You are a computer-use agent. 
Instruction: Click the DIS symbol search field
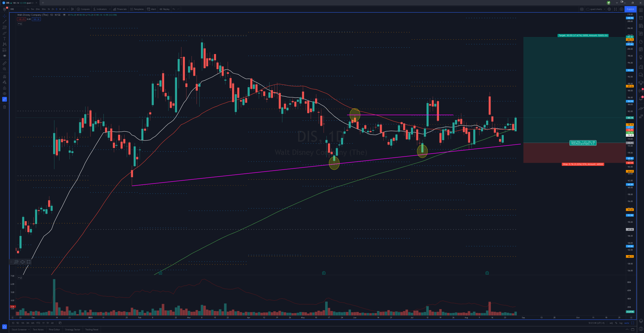point(16,9)
